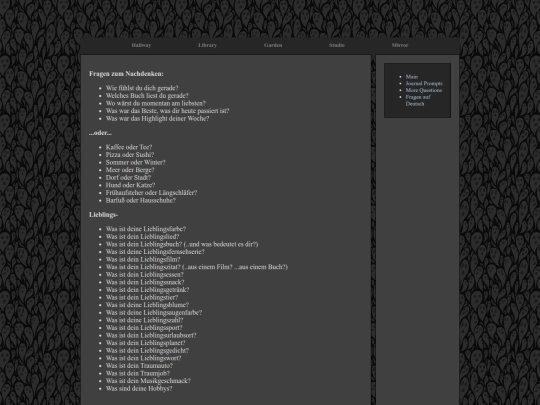Viewport: 540px width, 405px height.
Task: Click 'Was ist dein Lieblingslied?'
Action: point(143,237)
